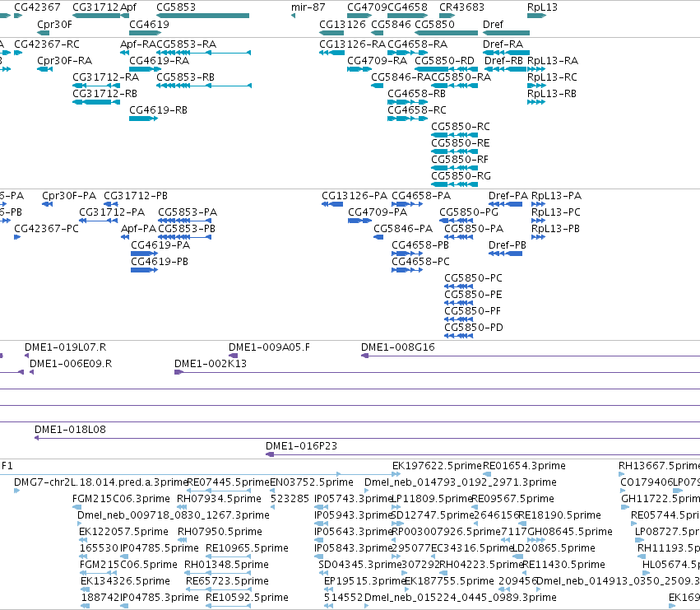Viewport: 700px width, 610px height.
Task: Click EST label RE10965.5prime
Action: [247, 549]
